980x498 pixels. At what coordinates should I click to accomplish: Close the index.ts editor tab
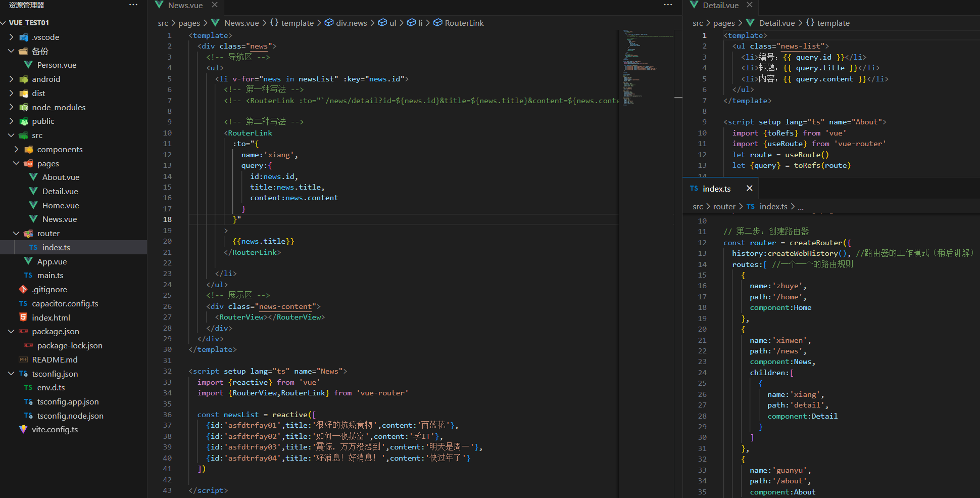(749, 188)
